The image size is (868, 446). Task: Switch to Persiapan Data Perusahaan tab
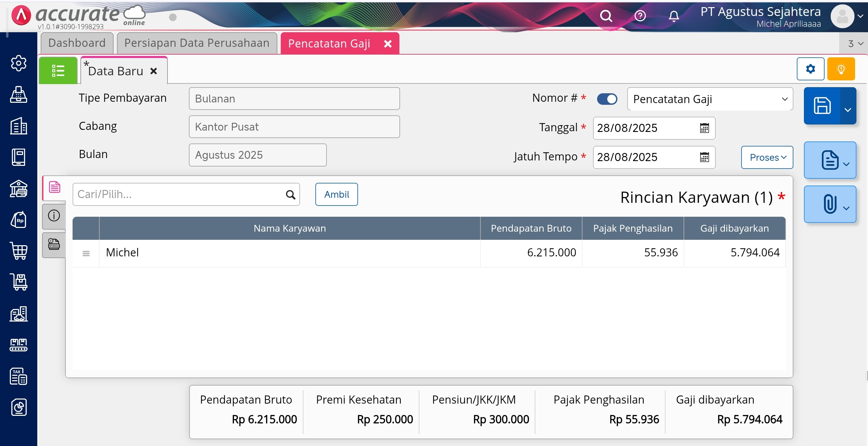point(197,43)
